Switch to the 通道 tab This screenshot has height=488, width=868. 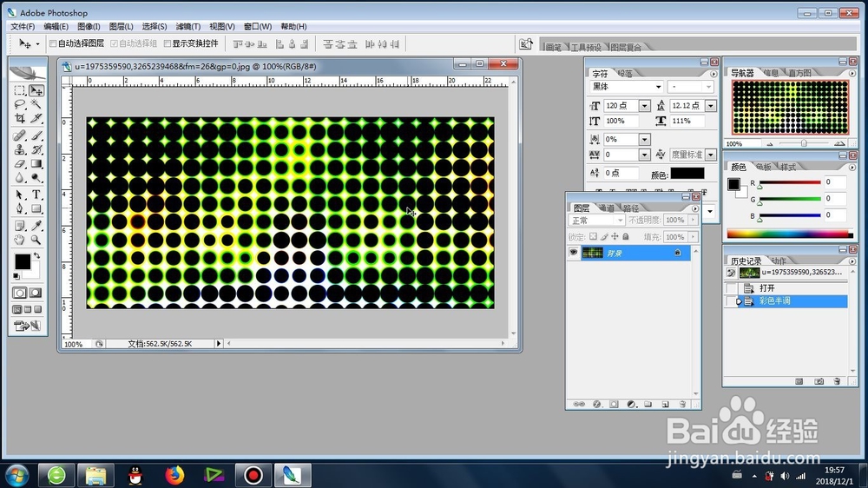(607, 208)
